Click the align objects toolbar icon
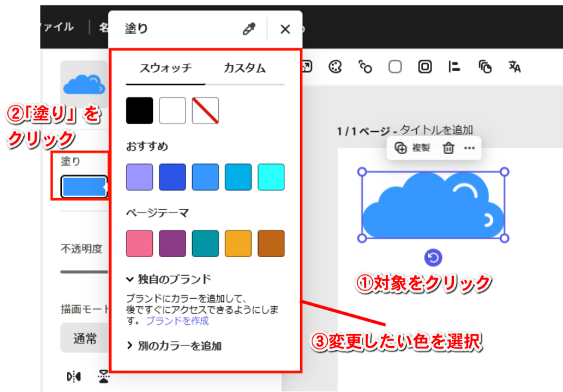563x392 pixels. coord(455,66)
